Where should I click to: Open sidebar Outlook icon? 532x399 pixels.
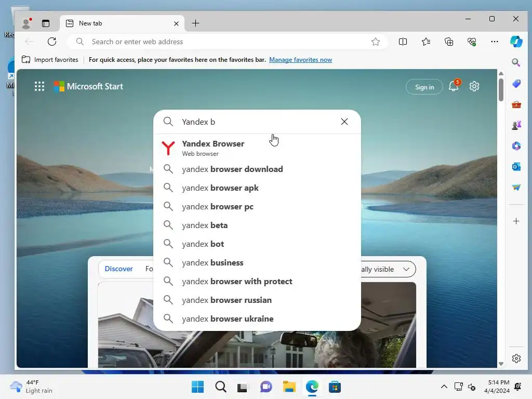516,167
